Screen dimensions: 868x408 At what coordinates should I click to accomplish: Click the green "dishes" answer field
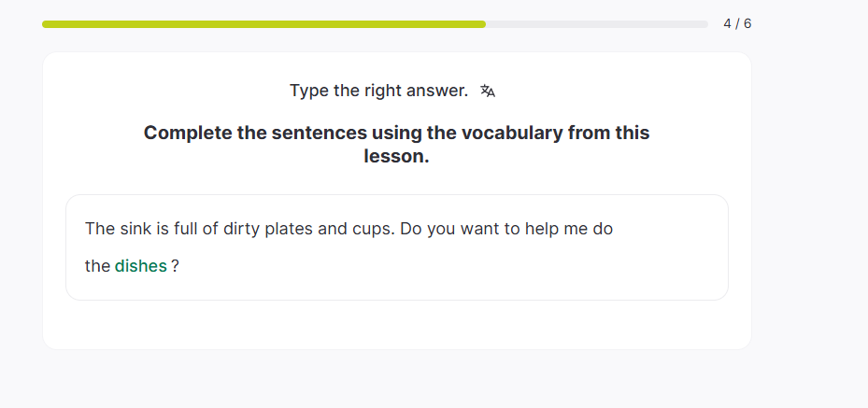point(141,266)
